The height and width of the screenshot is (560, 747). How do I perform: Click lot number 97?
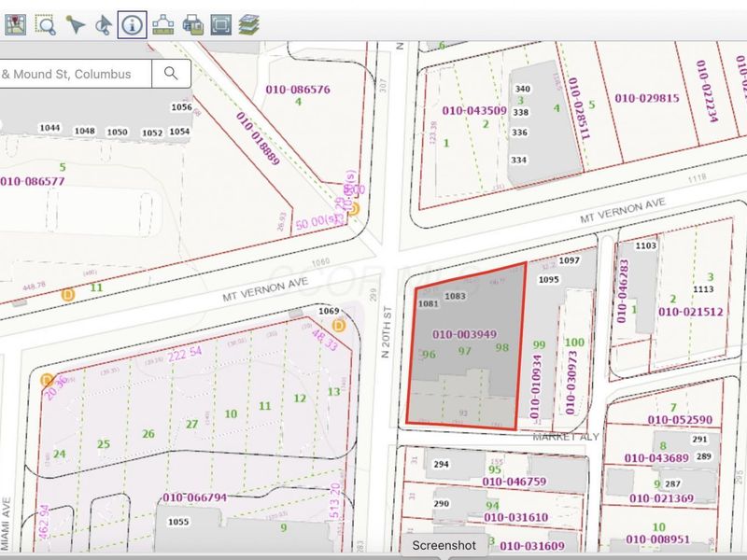coord(464,351)
